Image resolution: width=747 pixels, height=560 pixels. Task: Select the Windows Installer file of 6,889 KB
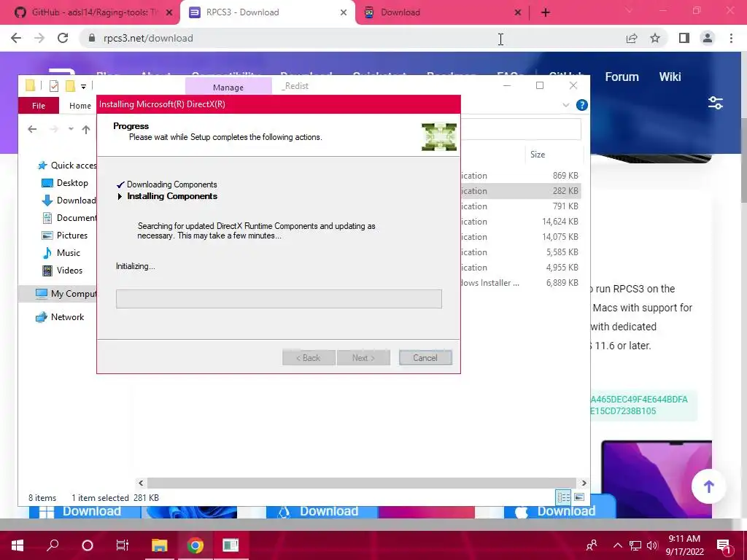coord(521,283)
